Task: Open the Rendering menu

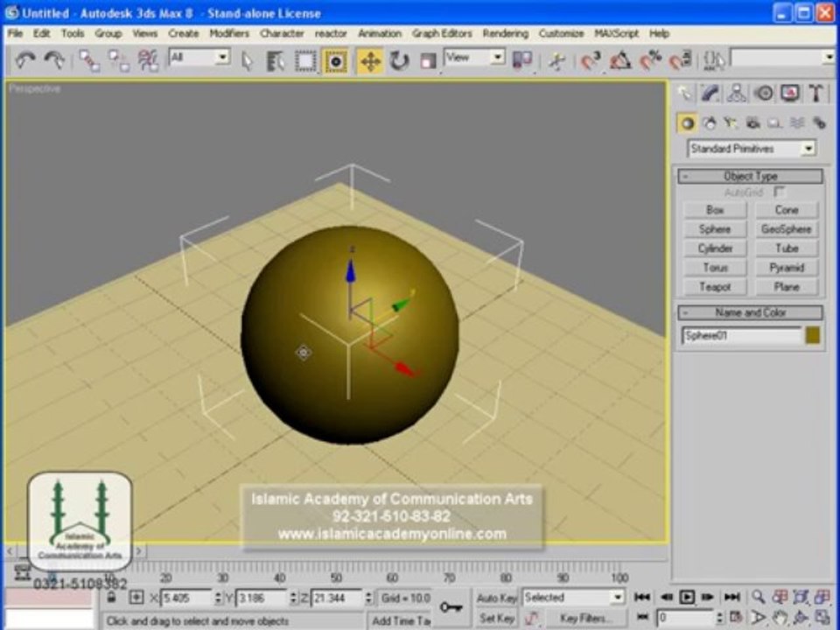Action: 505,33
